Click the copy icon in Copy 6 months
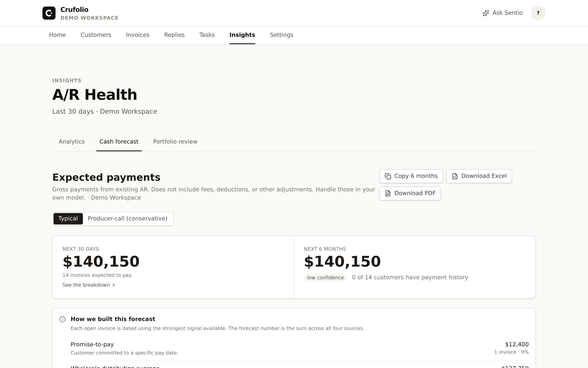Viewport: 588px width, 368px height. 388,176
